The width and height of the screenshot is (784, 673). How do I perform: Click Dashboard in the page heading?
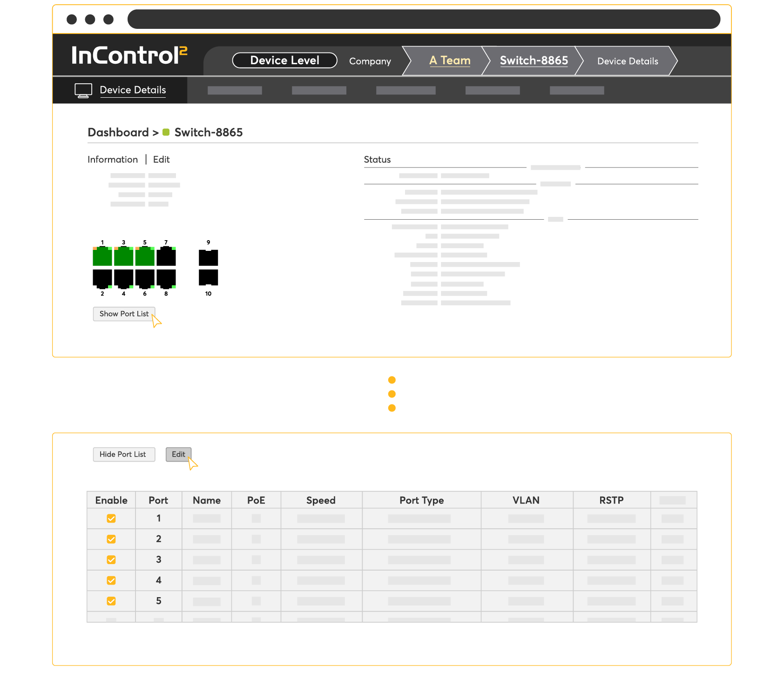tap(118, 133)
